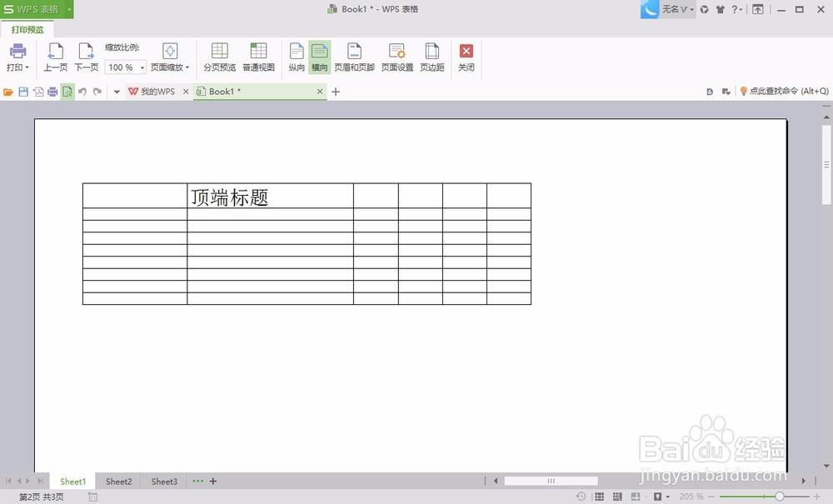This screenshot has width=833, height=504.
Task: Close the Book1 tab
Action: coord(320,92)
